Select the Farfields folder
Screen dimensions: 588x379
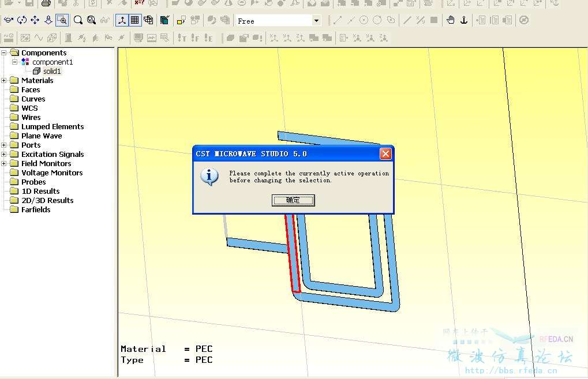tap(36, 209)
